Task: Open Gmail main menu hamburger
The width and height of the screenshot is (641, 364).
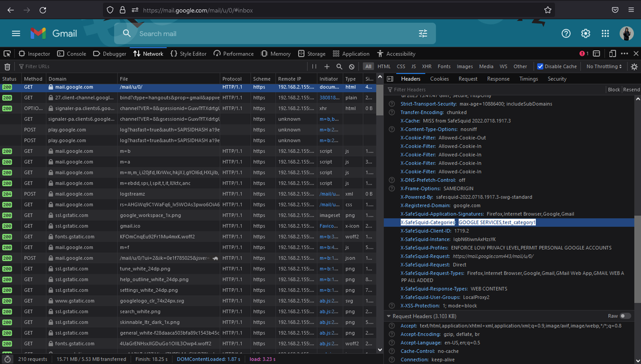Action: (16, 33)
